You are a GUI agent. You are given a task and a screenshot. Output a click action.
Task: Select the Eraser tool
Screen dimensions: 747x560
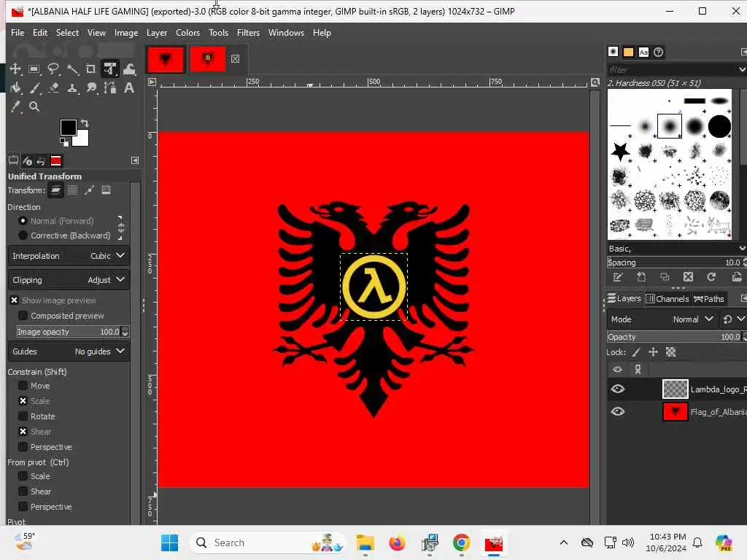pyautogui.click(x=53, y=87)
